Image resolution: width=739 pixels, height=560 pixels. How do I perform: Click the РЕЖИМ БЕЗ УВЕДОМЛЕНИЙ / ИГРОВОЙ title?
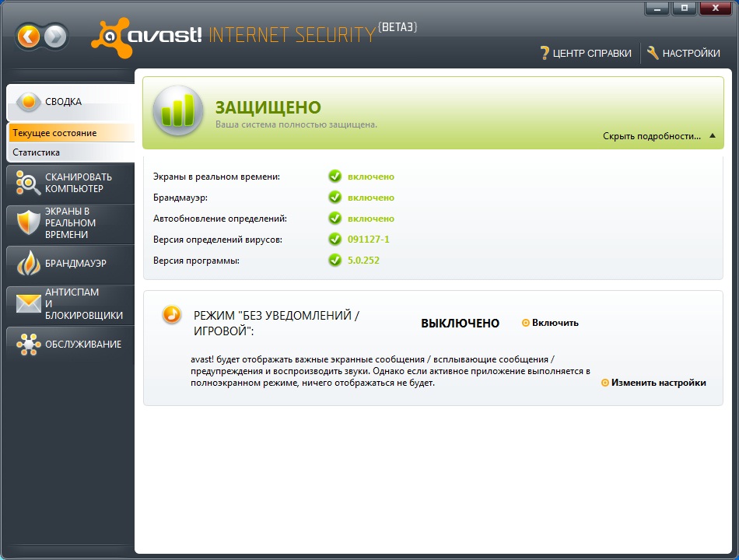276,323
